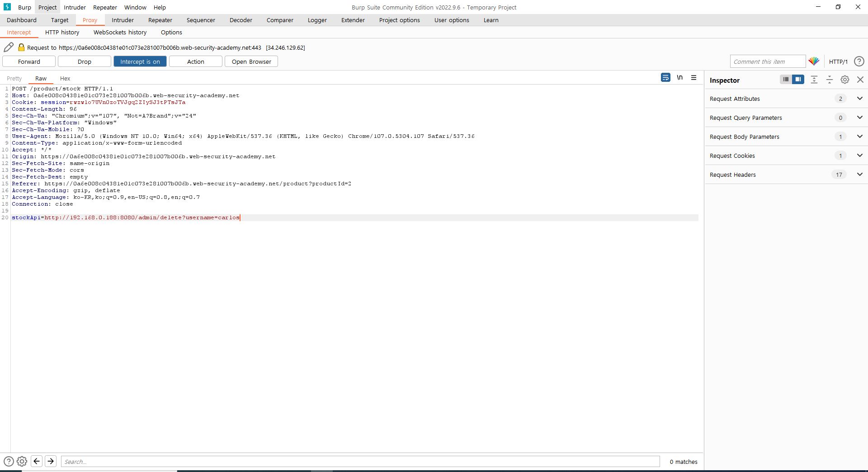Open the WebSockets history sub-tab
This screenshot has height=472, width=868.
point(120,32)
